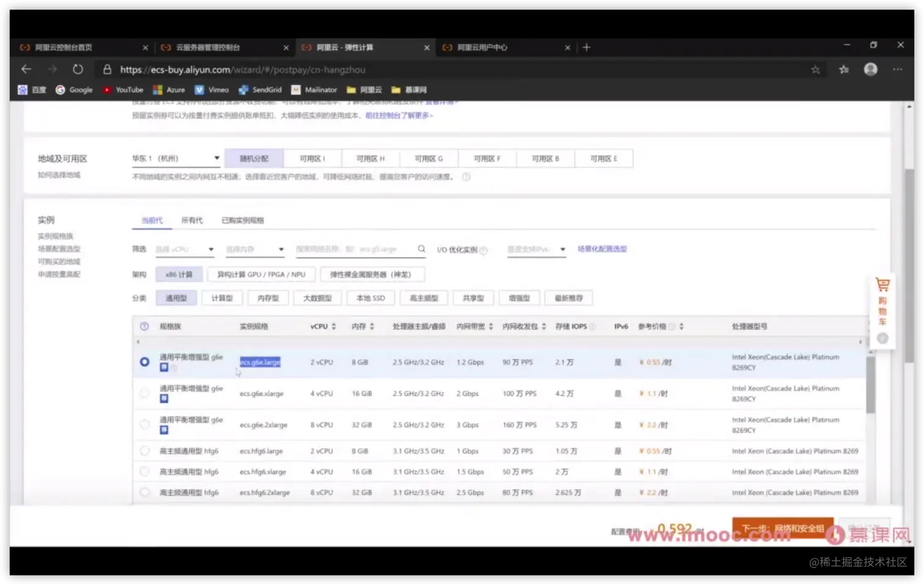Image resolution: width=924 pixels, height=585 pixels.
Task: Switch to the 已购实例规格 tab
Action: pyautogui.click(x=243, y=220)
